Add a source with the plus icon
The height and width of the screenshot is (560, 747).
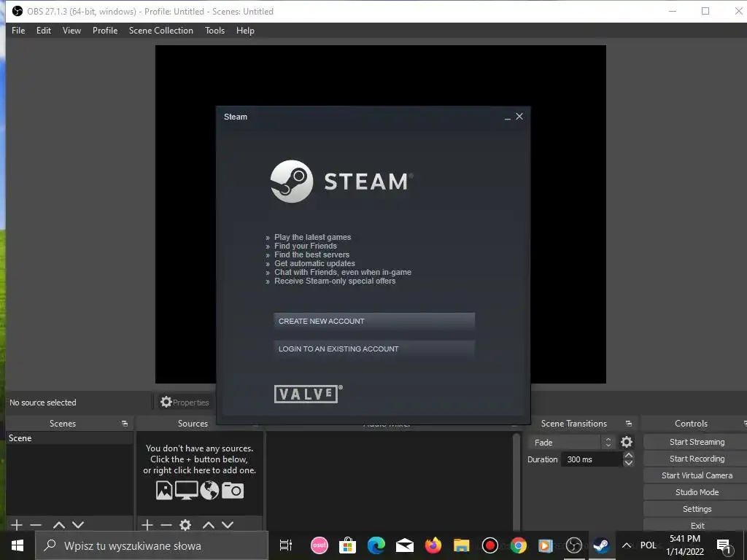[147, 525]
